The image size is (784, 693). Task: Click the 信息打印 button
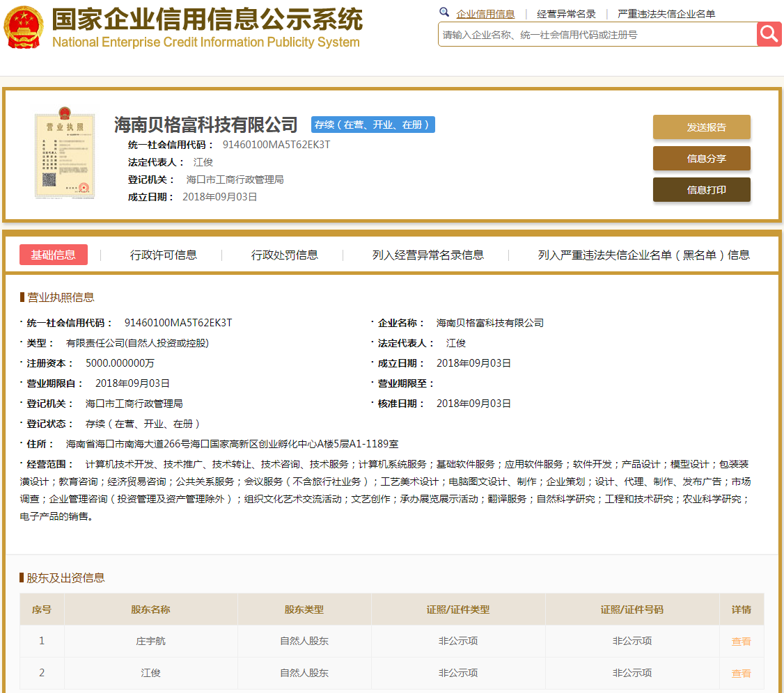701,189
